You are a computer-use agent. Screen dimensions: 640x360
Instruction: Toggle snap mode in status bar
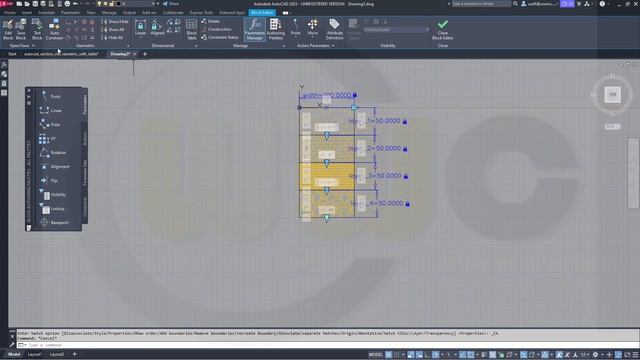(x=396, y=355)
